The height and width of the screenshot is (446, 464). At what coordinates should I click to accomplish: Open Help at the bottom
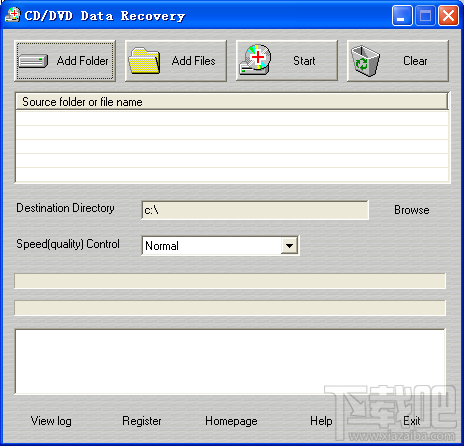coord(321,421)
